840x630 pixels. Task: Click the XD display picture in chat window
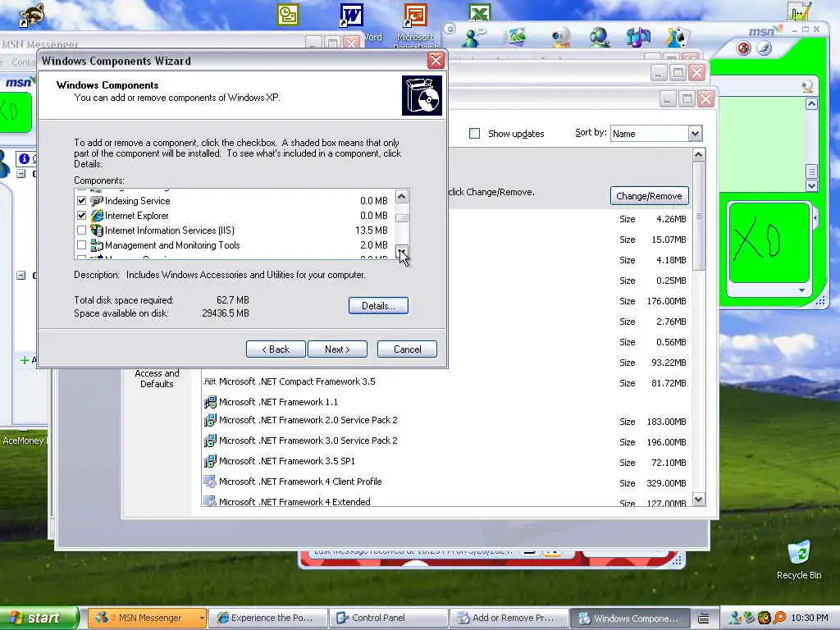[769, 242]
